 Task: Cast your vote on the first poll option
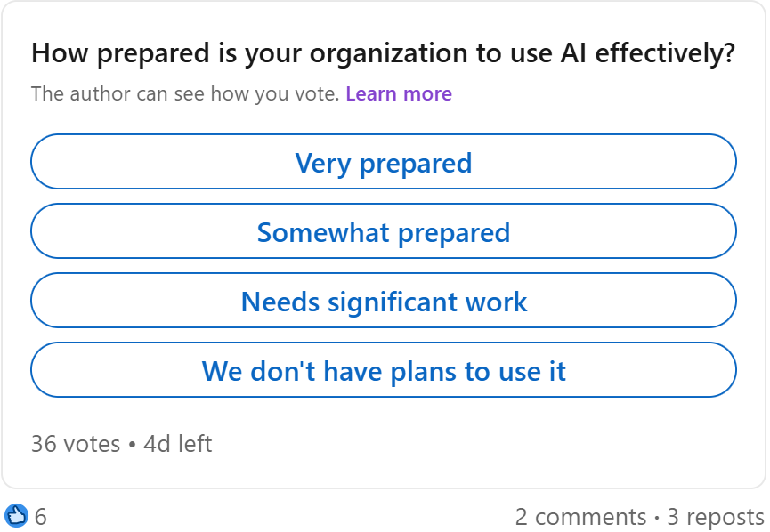click(x=384, y=162)
